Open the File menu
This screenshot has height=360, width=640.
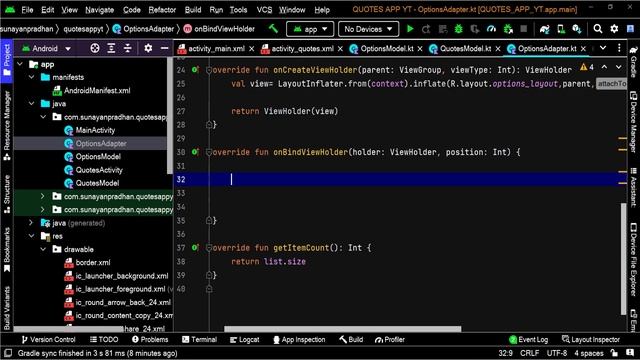27,9
